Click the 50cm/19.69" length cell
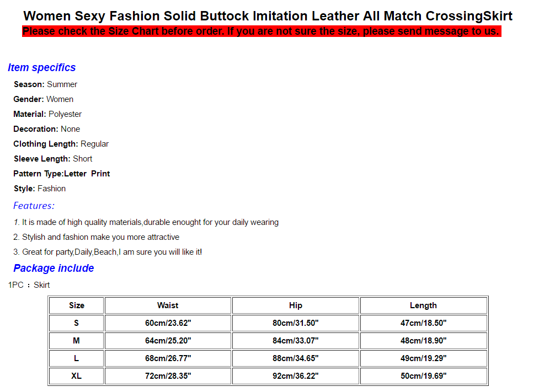 (x=423, y=376)
